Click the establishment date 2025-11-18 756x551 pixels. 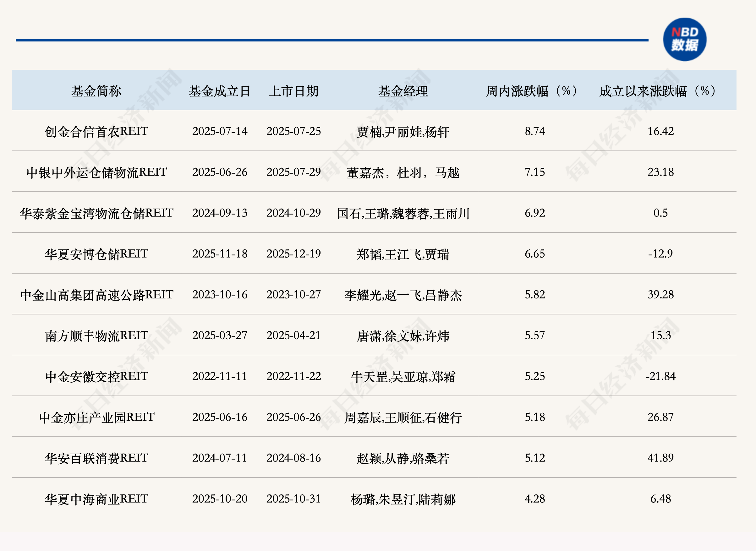click(x=220, y=254)
